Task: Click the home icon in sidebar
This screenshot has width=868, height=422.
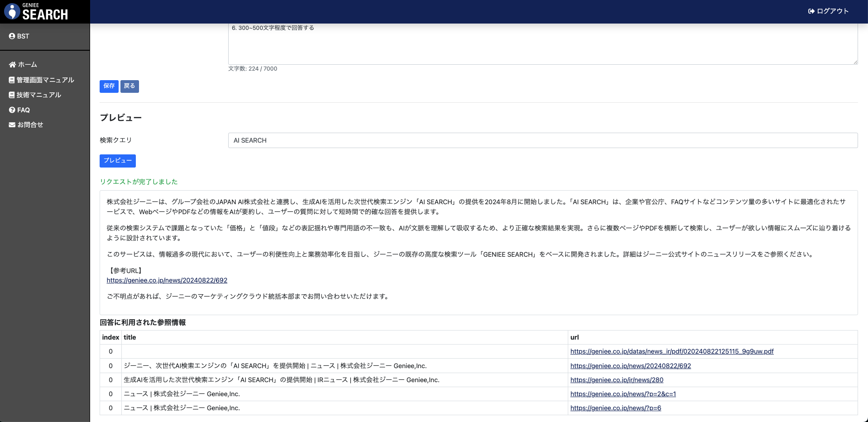Action: (x=12, y=65)
